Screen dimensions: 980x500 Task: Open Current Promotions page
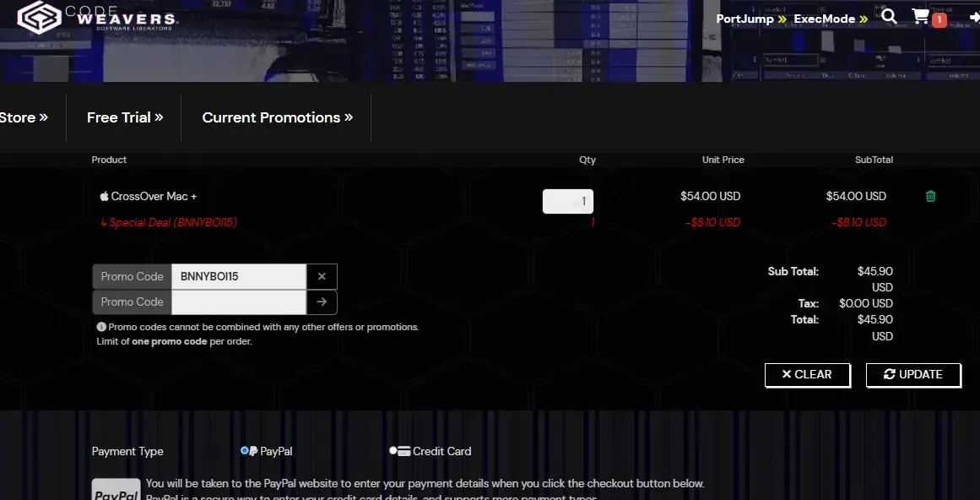click(x=278, y=117)
